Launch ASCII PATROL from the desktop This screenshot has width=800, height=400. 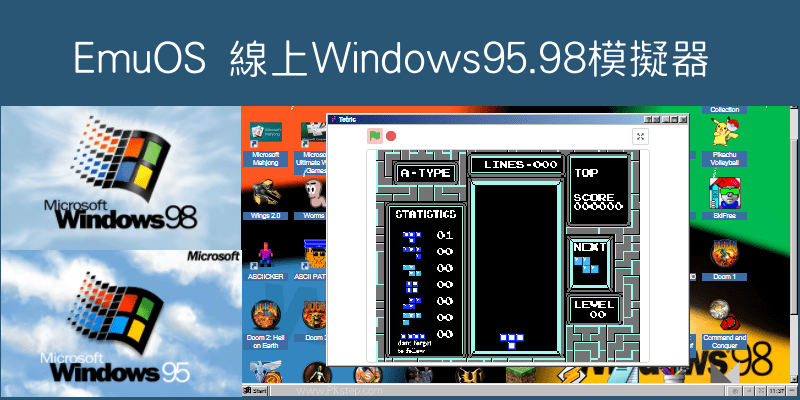311,261
